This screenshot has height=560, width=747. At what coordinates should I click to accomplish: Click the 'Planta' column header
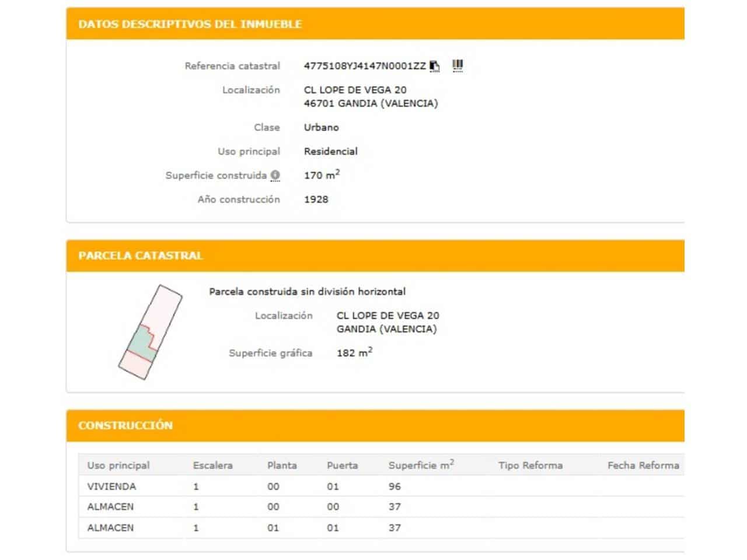point(282,466)
